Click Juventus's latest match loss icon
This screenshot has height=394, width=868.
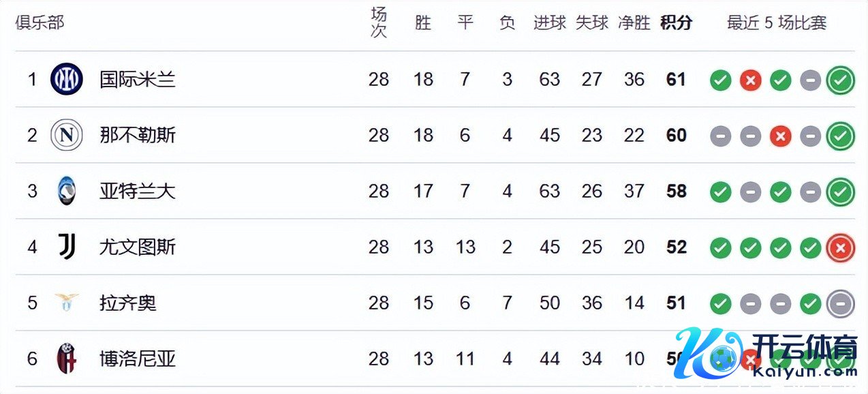(840, 248)
